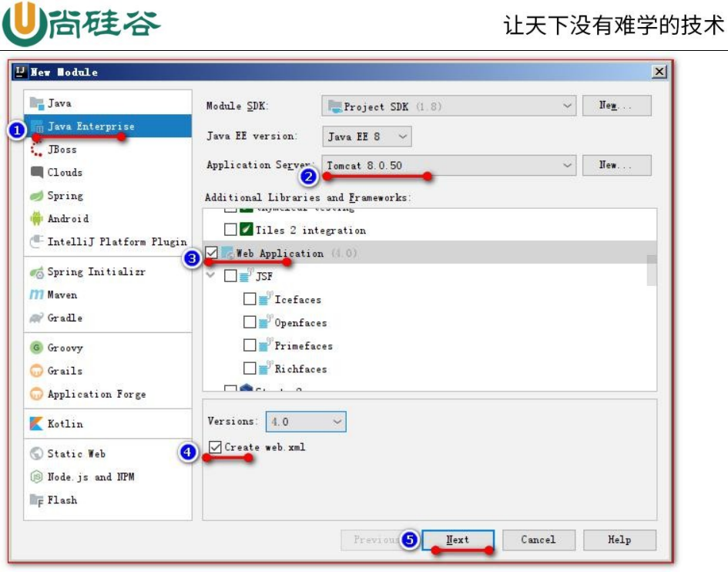The height and width of the screenshot is (572, 728).
Task: Pick the Clouds module icon
Action: click(x=37, y=173)
